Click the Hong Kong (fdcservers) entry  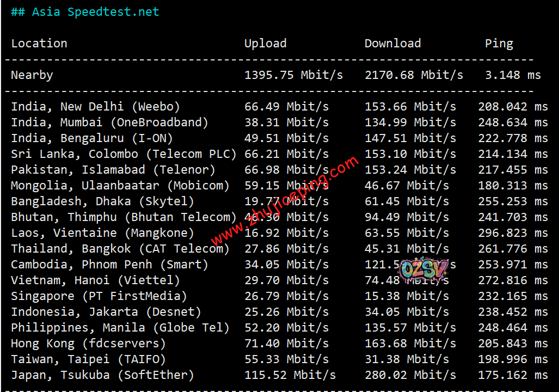pyautogui.click(x=88, y=344)
